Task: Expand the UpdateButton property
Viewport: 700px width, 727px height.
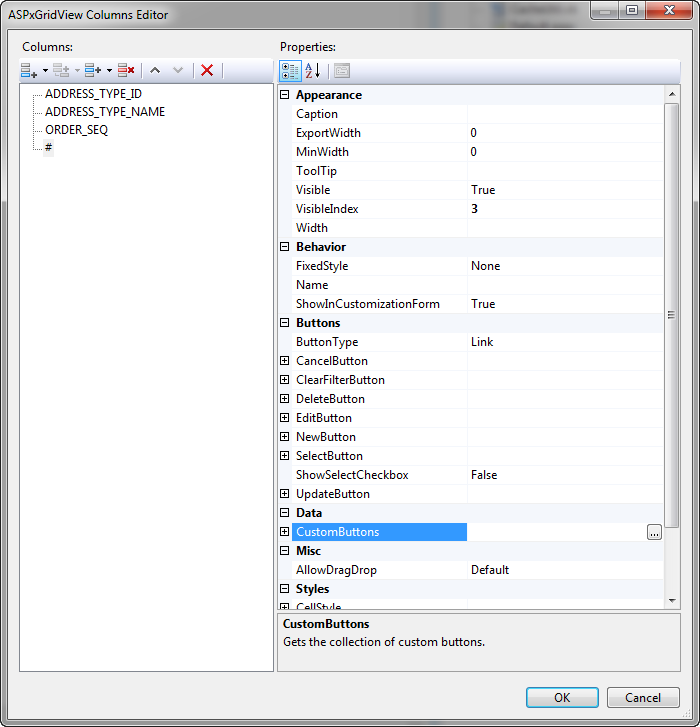Action: (x=285, y=494)
